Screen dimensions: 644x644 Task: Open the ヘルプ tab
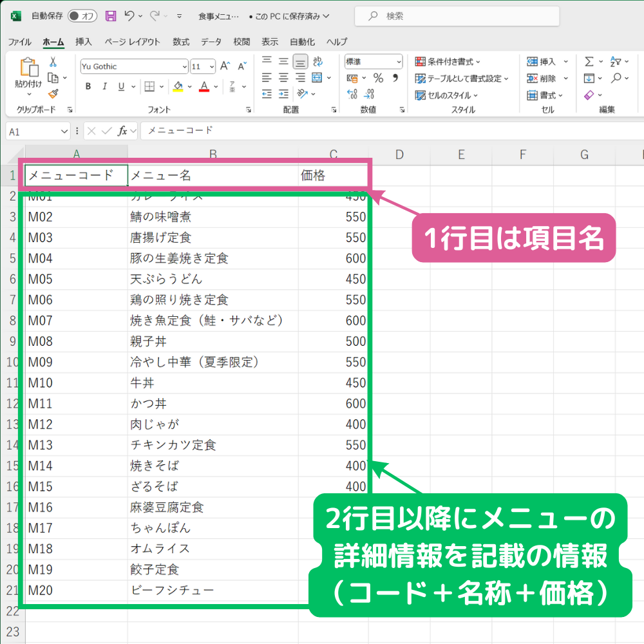[x=337, y=42]
